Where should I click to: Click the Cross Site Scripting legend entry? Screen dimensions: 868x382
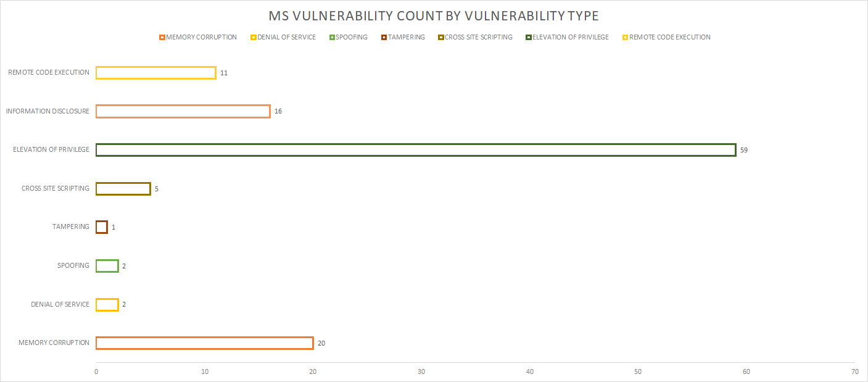coord(475,38)
